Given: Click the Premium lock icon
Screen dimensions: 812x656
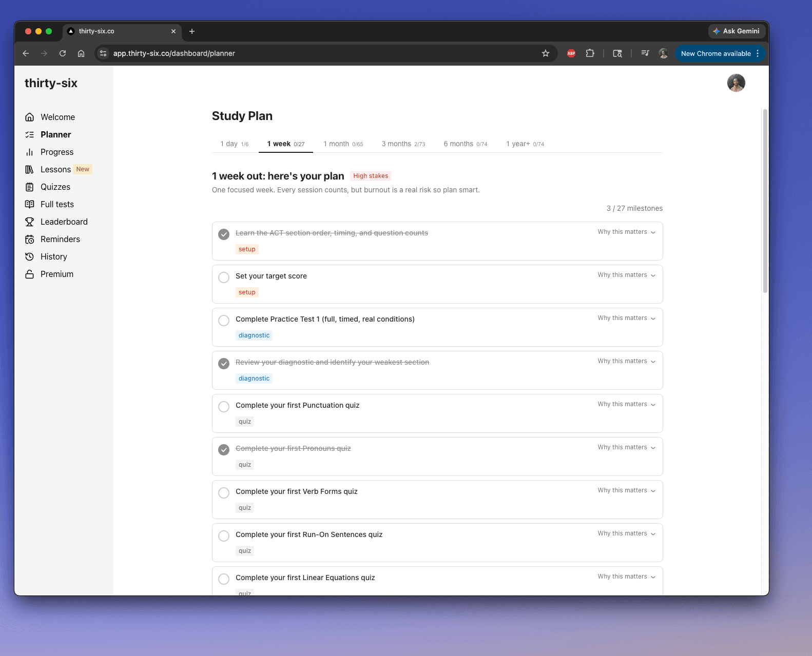Looking at the screenshot, I should click(30, 274).
